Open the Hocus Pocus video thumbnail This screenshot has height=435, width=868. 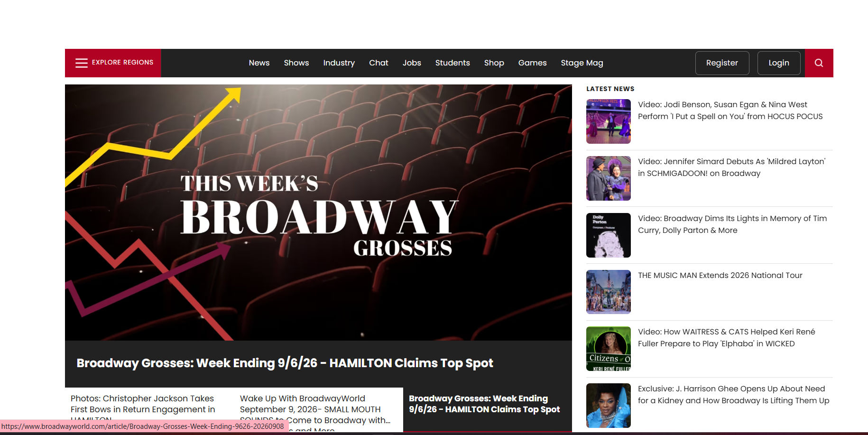609,121
